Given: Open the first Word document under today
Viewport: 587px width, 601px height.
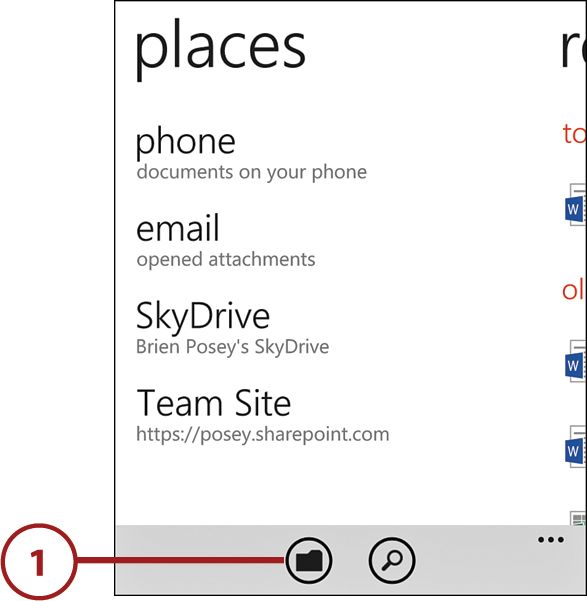Looking at the screenshot, I should pos(575,206).
